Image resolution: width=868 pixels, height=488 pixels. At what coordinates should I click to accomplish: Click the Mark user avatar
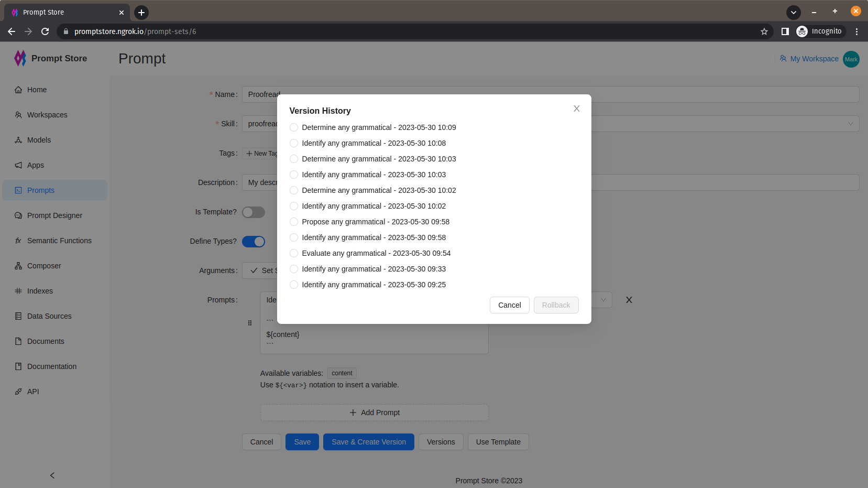851,59
